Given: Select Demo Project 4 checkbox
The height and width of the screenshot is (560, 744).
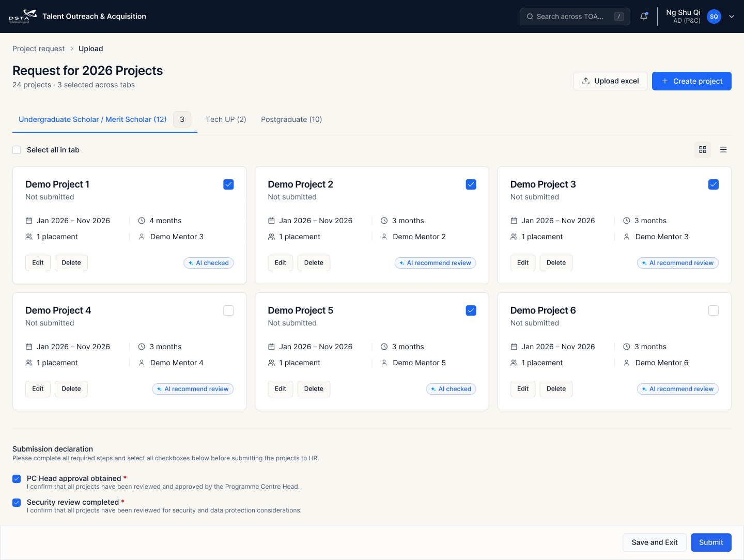Looking at the screenshot, I should pos(228,310).
